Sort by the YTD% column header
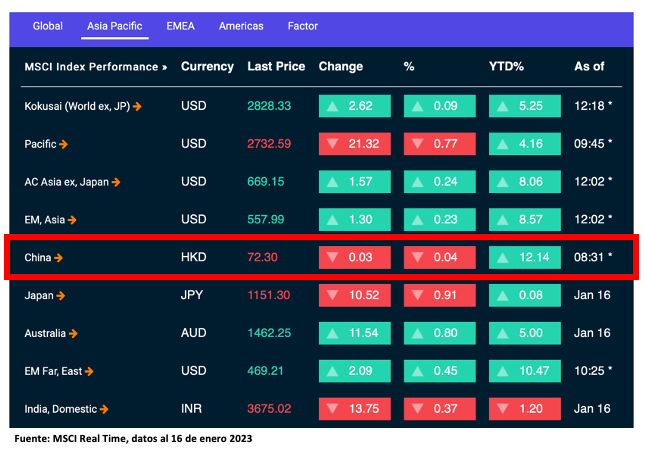The width and height of the screenshot is (647, 452). pyautogui.click(x=506, y=67)
